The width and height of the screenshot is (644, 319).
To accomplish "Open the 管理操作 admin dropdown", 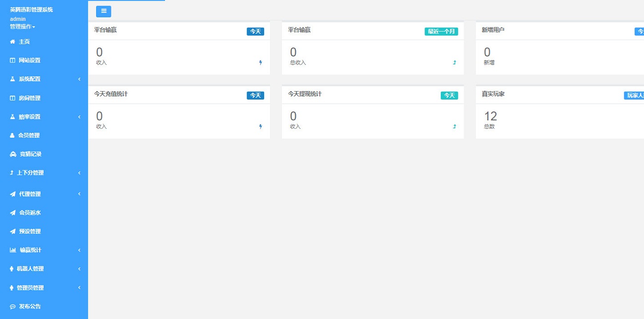I will tap(22, 26).
